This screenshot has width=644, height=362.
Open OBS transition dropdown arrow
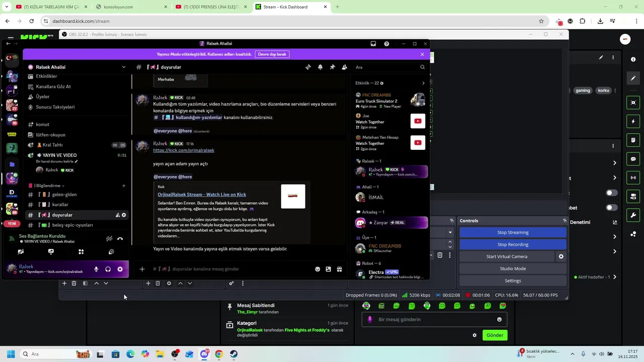[450, 232]
